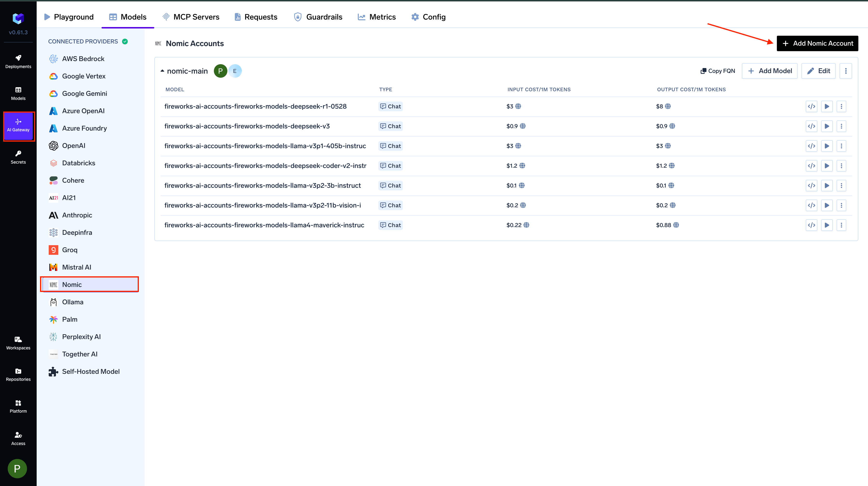868x486 pixels.
Task: Click the E collaborator avatar on nomic-main
Action: pyautogui.click(x=235, y=71)
